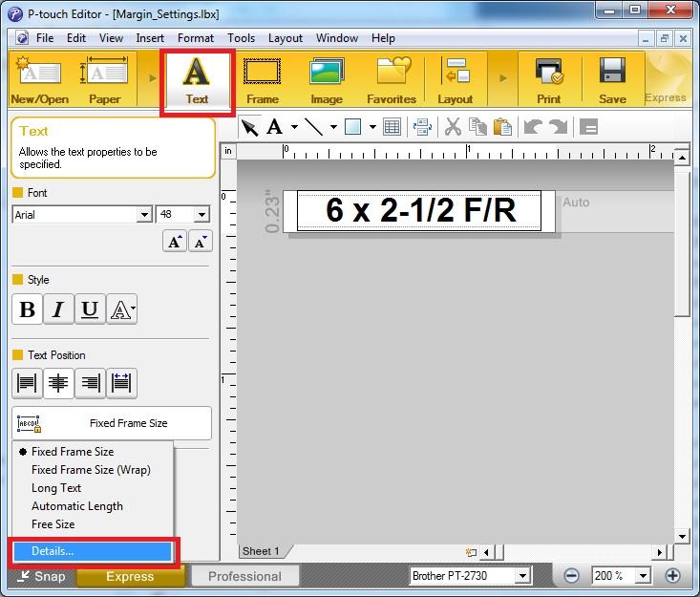Open the Favorites folder icon
The height and width of the screenshot is (597, 700).
pos(392,79)
